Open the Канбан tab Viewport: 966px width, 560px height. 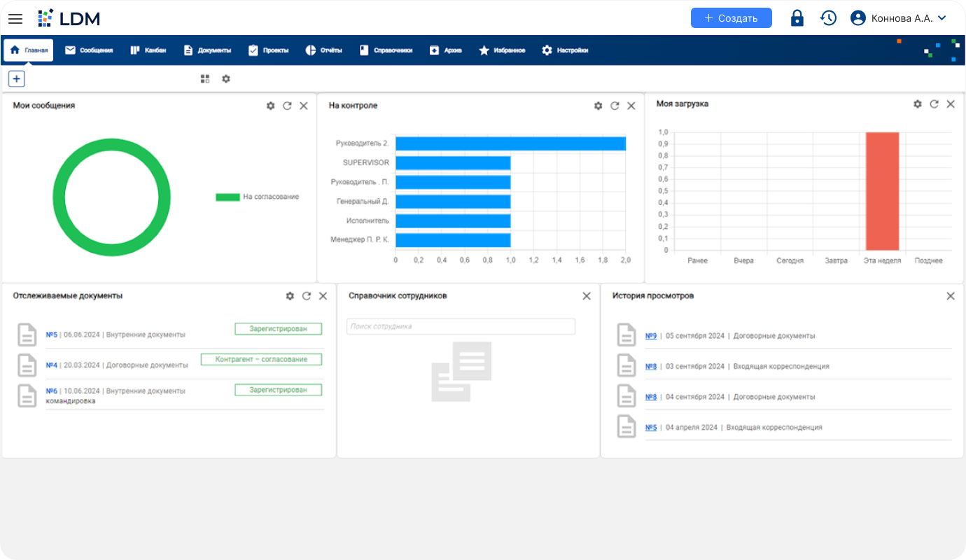(148, 50)
